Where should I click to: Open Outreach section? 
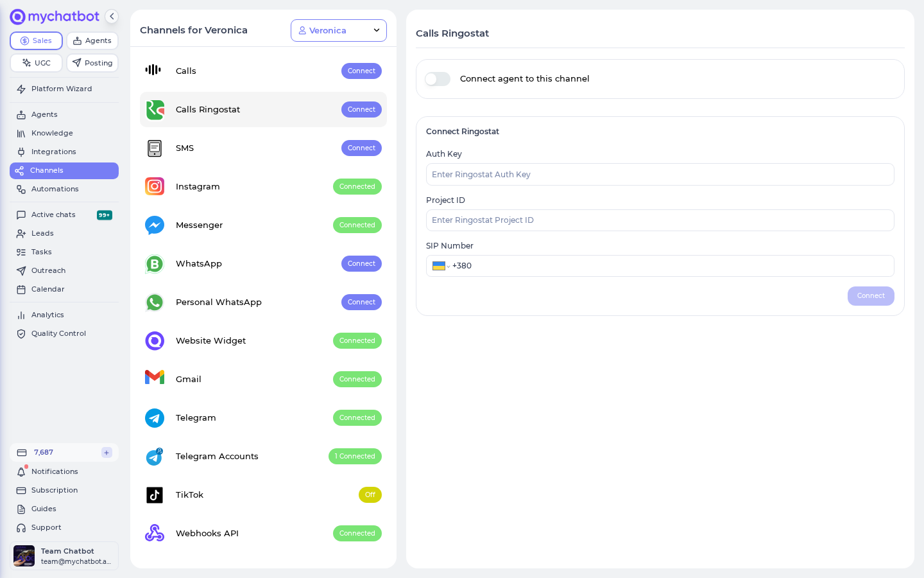pyautogui.click(x=64, y=270)
